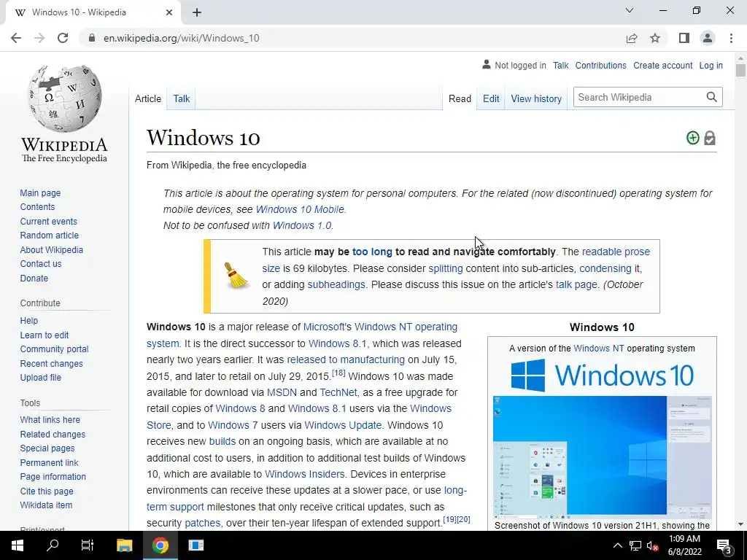Bookmark this page with the star icon

click(655, 38)
